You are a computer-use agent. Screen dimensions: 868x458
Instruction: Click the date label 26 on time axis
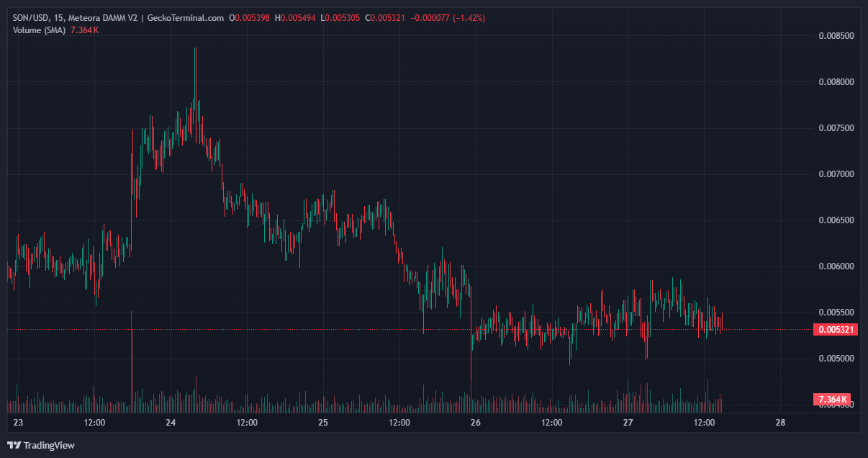coord(476,423)
